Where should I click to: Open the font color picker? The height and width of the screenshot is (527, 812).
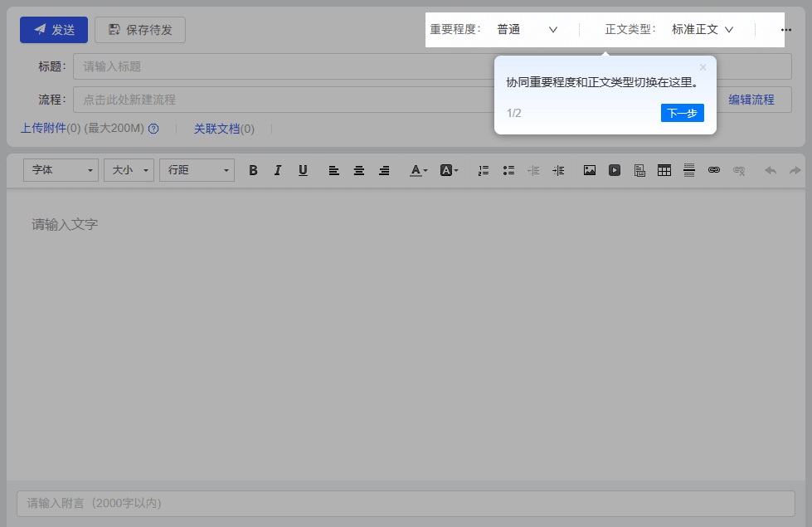[x=418, y=170]
